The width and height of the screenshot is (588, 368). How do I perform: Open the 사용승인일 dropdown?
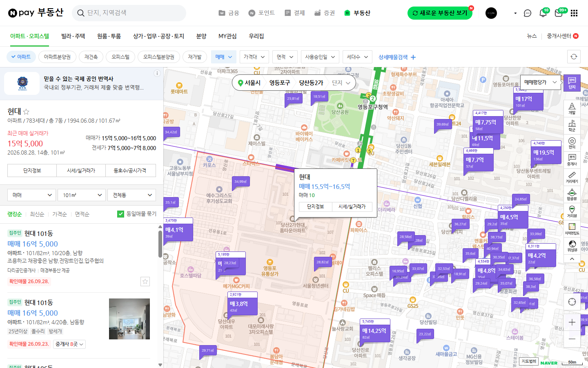click(320, 57)
